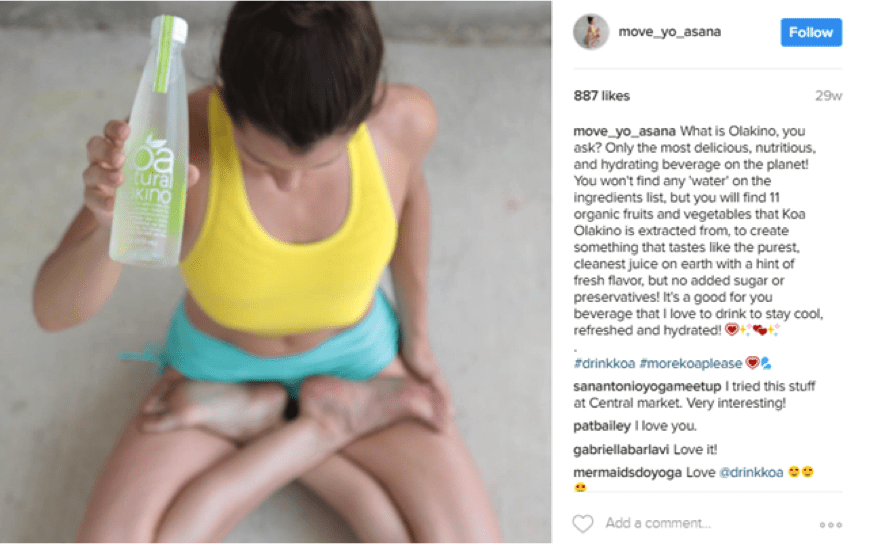View who liked via 887 likes
The height and width of the screenshot is (544, 870).
(x=601, y=96)
